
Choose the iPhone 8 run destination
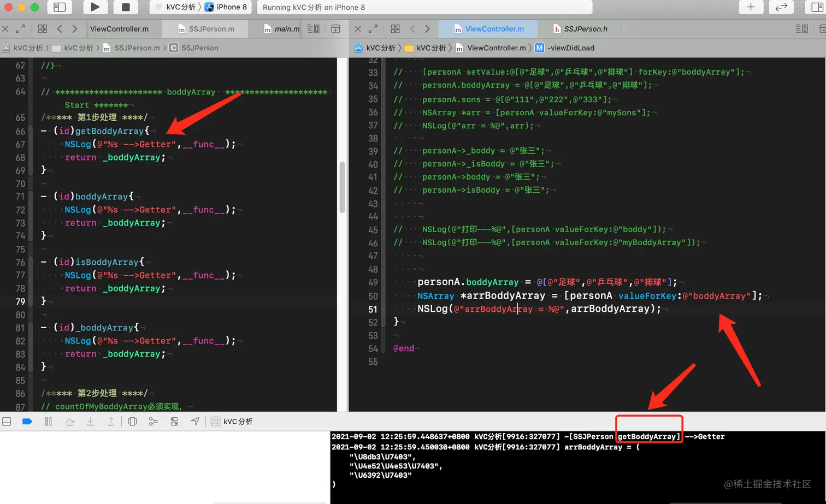pos(226,7)
